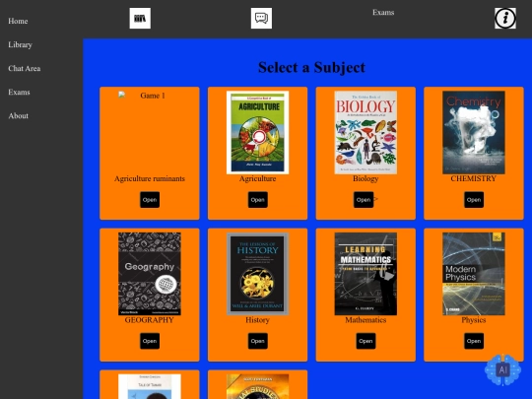Image resolution: width=532 pixels, height=399 pixels.
Task: Open Chat Area from the sidebar
Action: (x=25, y=69)
